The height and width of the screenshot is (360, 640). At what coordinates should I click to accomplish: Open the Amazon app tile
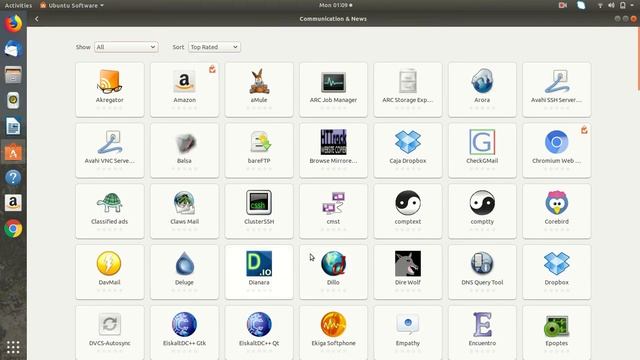[184, 90]
